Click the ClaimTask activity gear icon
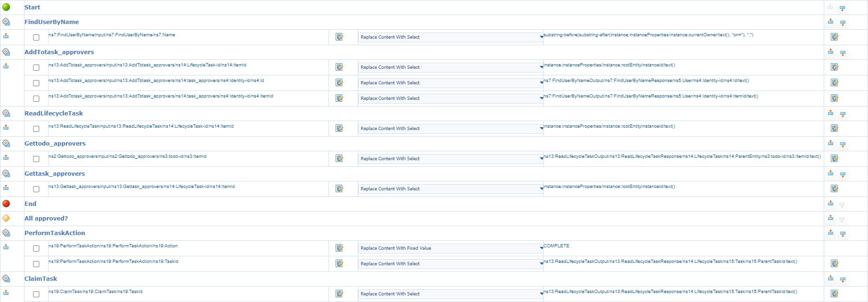868x302 pixels. coord(6,278)
